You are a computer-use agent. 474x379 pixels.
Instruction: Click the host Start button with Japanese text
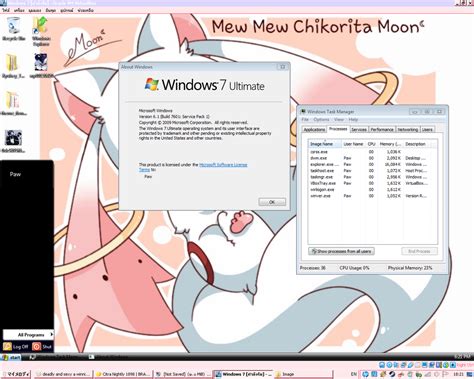(15, 374)
